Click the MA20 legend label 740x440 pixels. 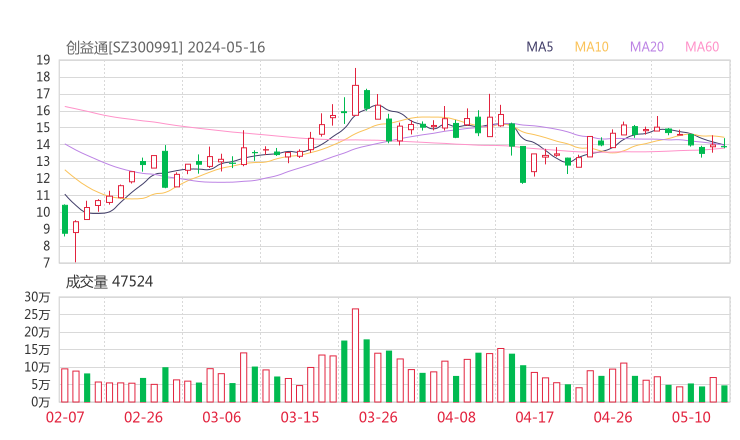647,47
